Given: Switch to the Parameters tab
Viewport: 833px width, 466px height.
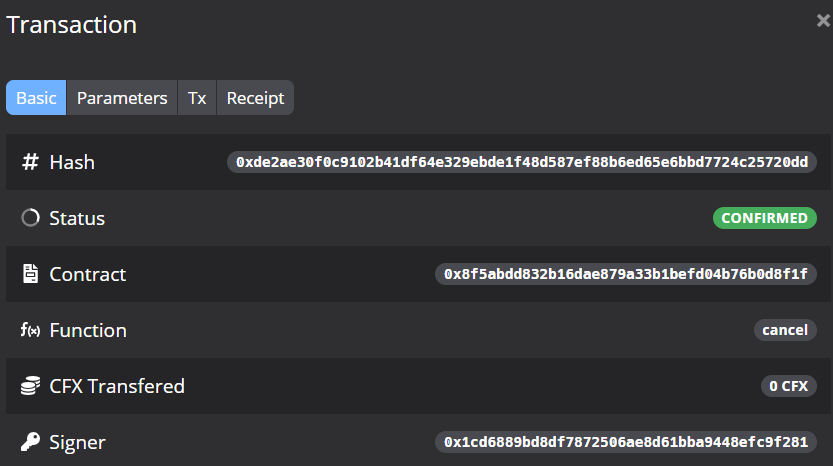Looking at the screenshot, I should click(122, 98).
